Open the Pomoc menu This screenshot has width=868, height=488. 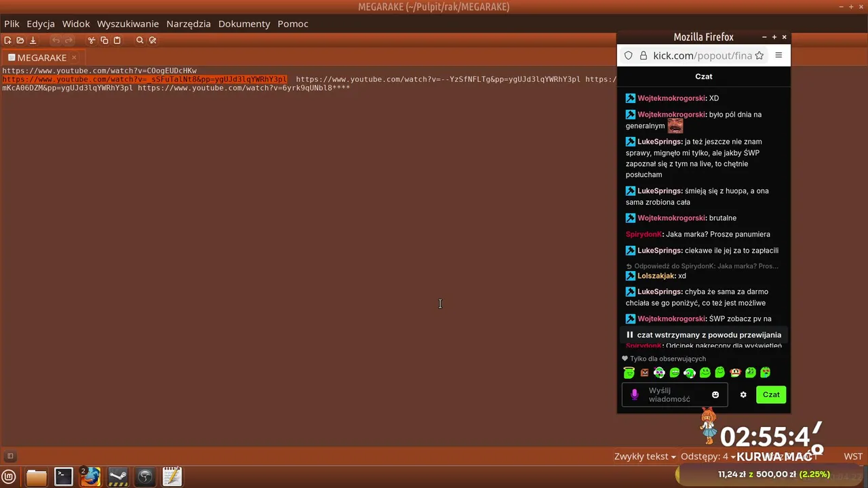coord(293,24)
